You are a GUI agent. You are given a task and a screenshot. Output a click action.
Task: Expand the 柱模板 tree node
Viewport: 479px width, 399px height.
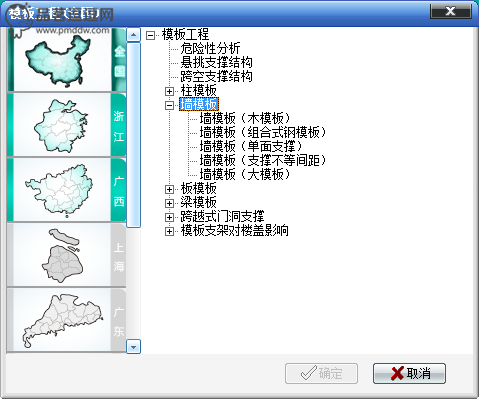tap(169, 91)
